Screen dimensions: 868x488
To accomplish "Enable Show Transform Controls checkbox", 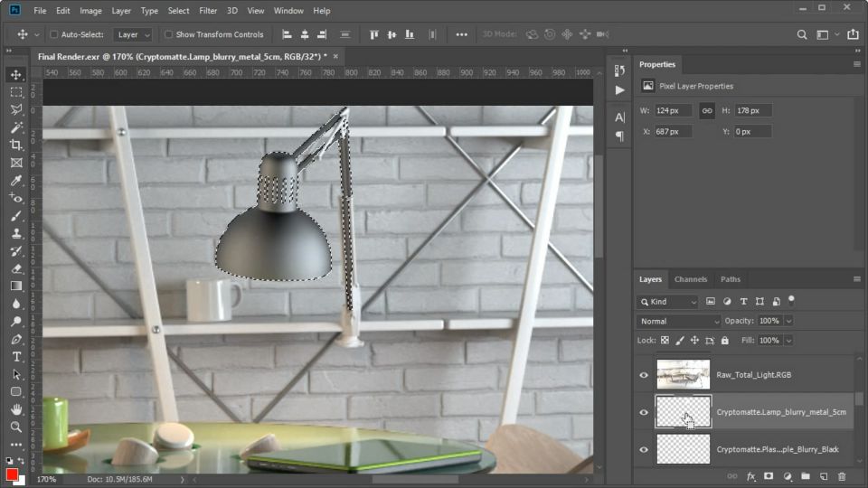I will click(168, 34).
